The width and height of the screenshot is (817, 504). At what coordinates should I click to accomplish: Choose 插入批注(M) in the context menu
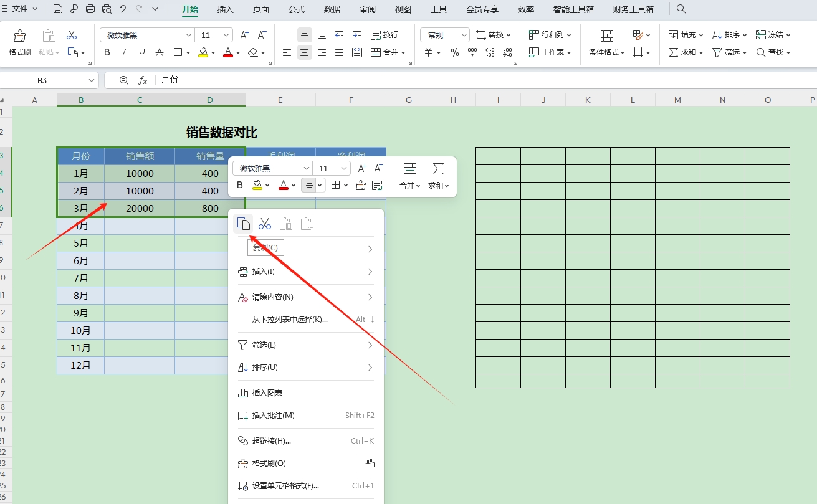306,416
